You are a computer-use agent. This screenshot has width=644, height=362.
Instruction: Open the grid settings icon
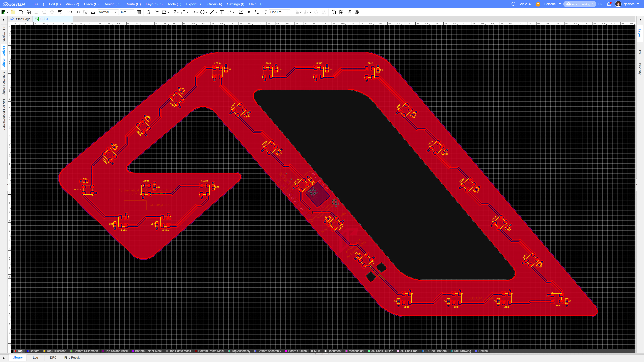[139, 12]
